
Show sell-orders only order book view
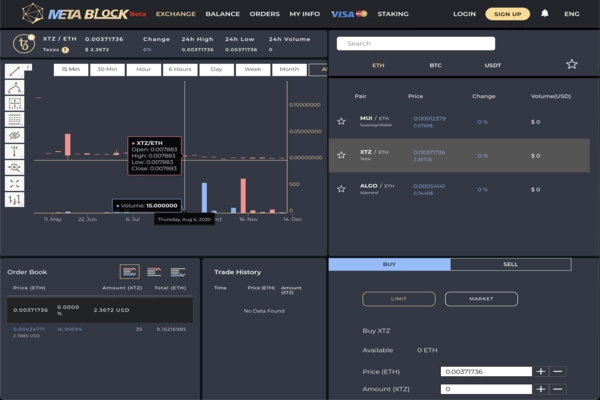tap(154, 272)
